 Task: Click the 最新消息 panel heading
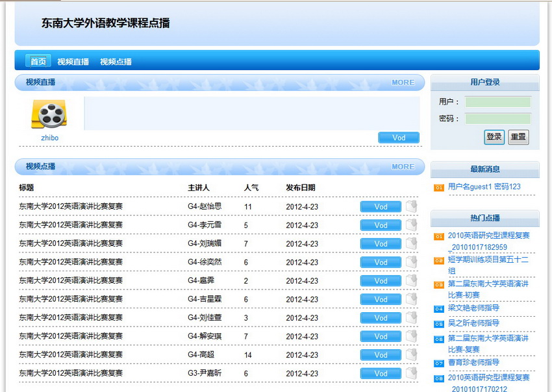tap(485, 169)
